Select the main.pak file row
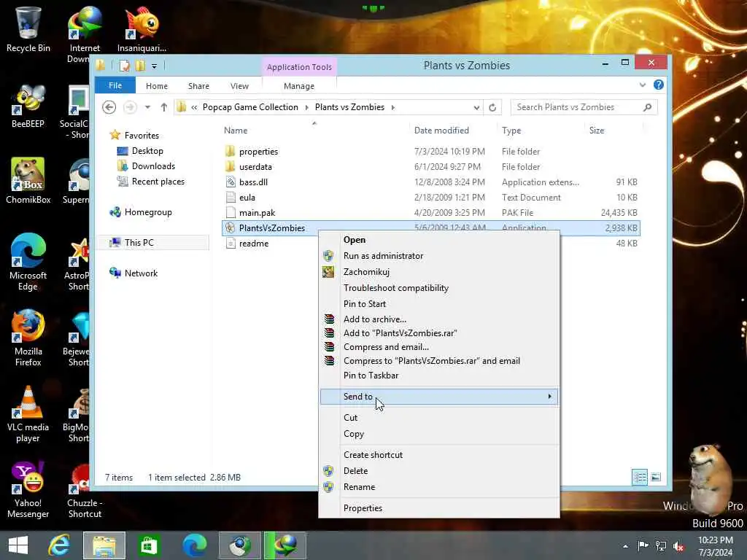The width and height of the screenshot is (747, 560). 430,213
